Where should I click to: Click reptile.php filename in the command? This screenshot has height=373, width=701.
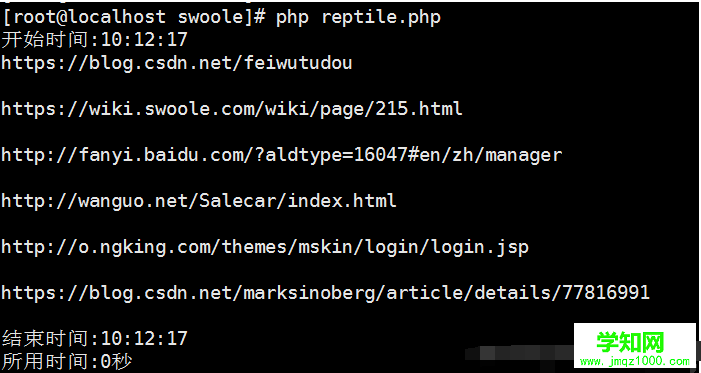(381, 18)
